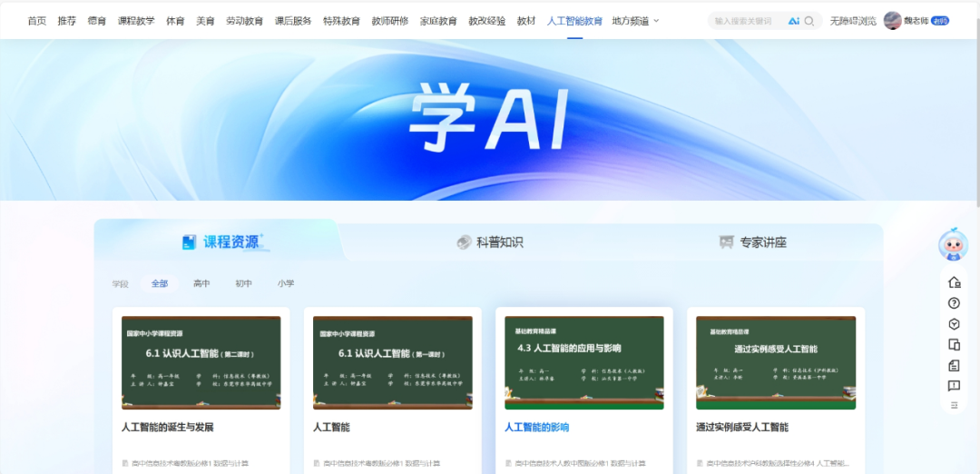The width and height of the screenshot is (980, 474).
Task: Open the AI search icon in search box
Action: [x=794, y=21]
